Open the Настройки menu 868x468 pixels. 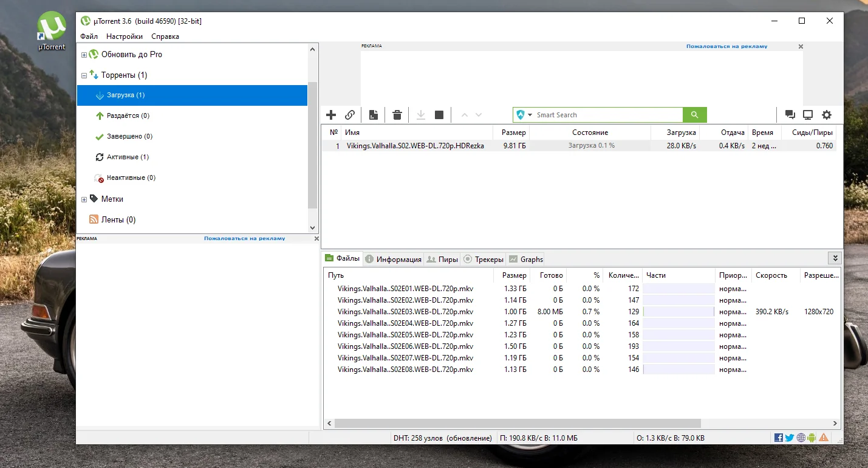click(x=125, y=36)
